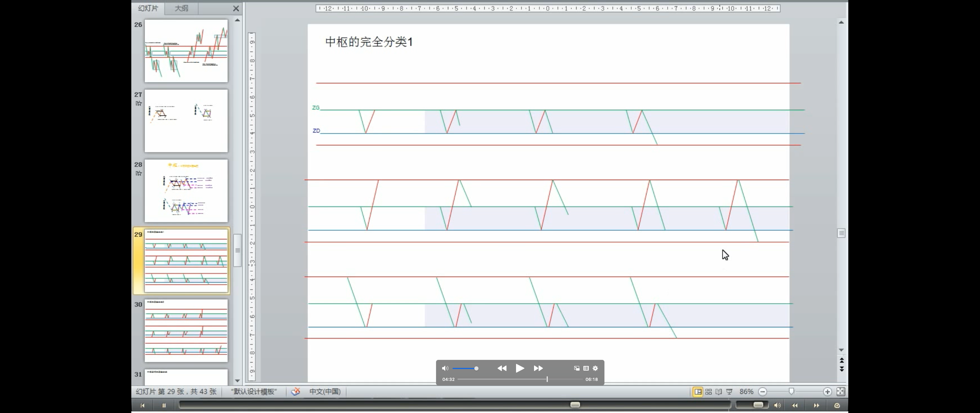The image size is (980, 413).
Task: Switch to the 大纲 outline tab
Action: 181,8
